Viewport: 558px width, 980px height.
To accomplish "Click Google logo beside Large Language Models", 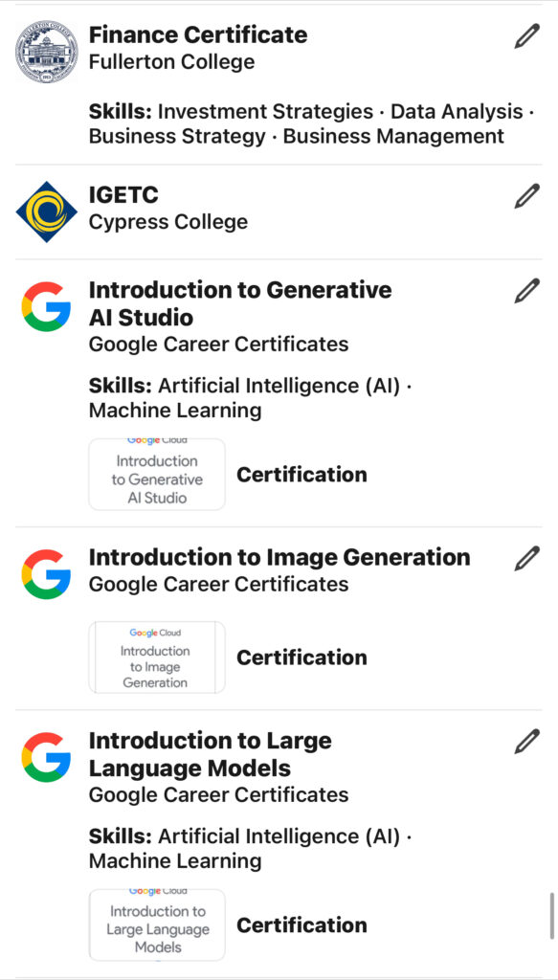I will 46,758.
